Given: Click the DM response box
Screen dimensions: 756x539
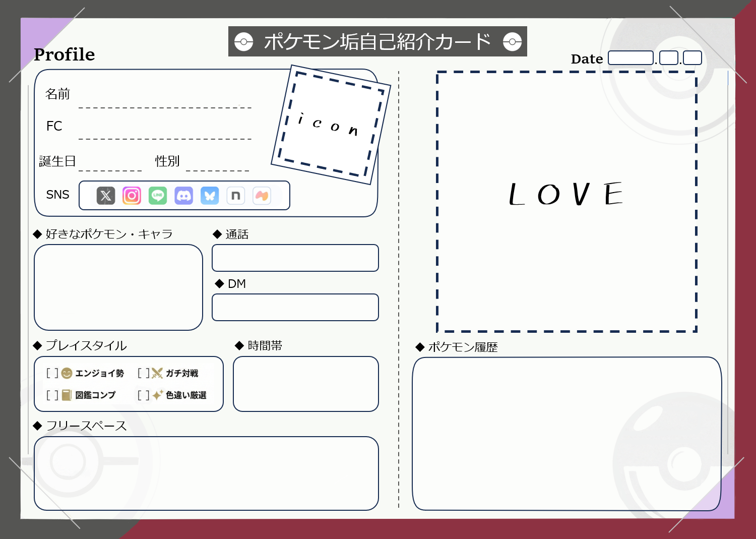Looking at the screenshot, I should click(x=295, y=307).
